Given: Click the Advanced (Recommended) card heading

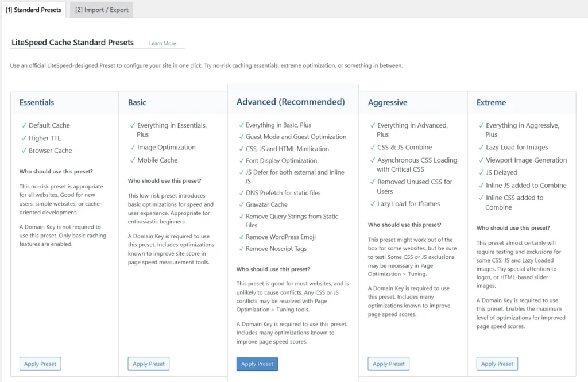Looking at the screenshot, I should point(291,102).
